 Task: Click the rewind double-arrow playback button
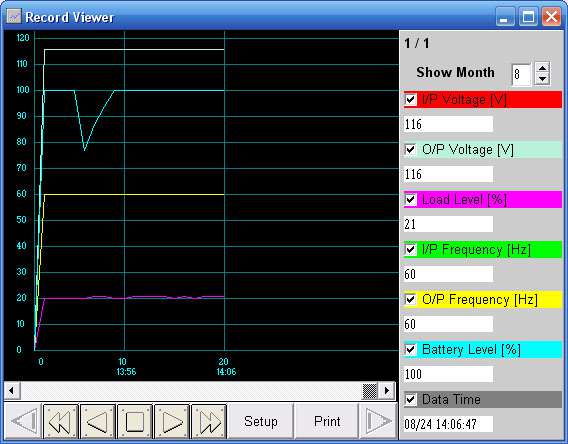(x=61, y=421)
